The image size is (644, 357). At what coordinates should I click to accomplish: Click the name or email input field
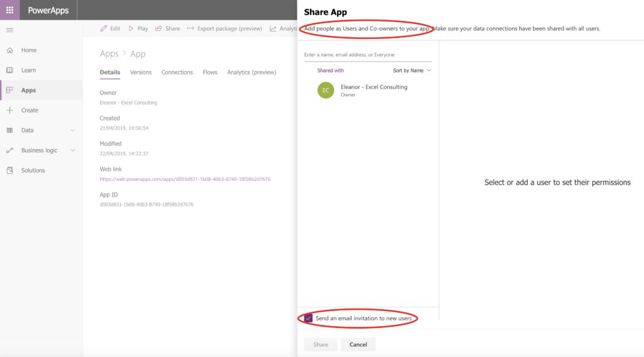click(x=368, y=55)
